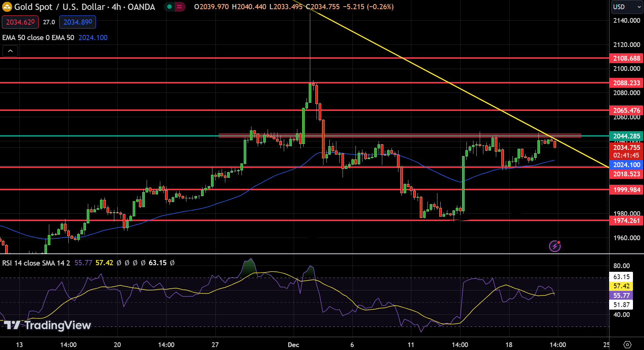Click the purple 55.77 RSI axis label
This screenshot has height=350, width=644.
point(621,295)
